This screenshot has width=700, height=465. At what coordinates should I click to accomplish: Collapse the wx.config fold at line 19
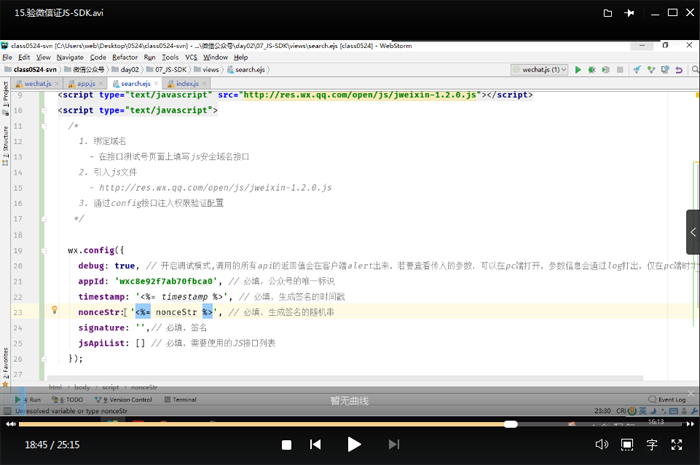tap(44, 251)
